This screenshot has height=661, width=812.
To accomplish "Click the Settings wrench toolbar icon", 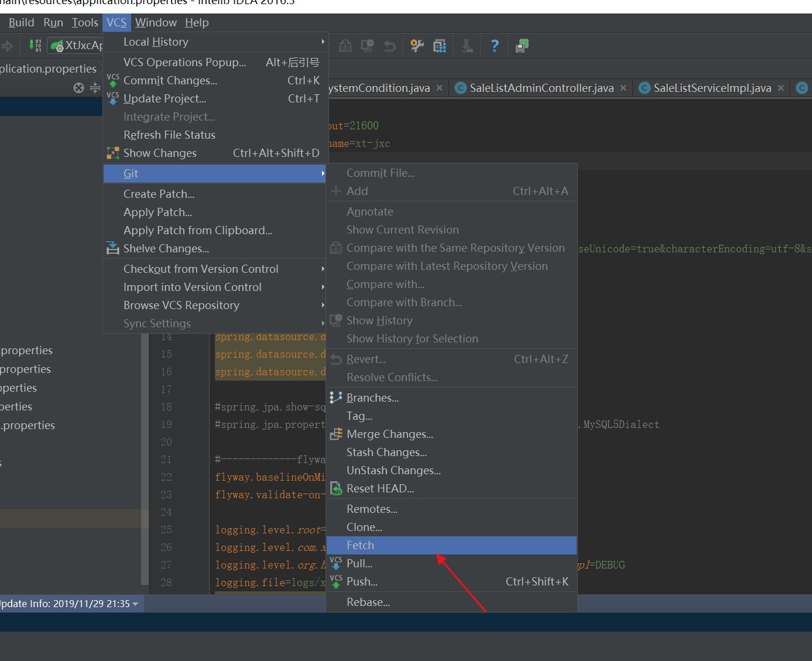I will 417,46.
